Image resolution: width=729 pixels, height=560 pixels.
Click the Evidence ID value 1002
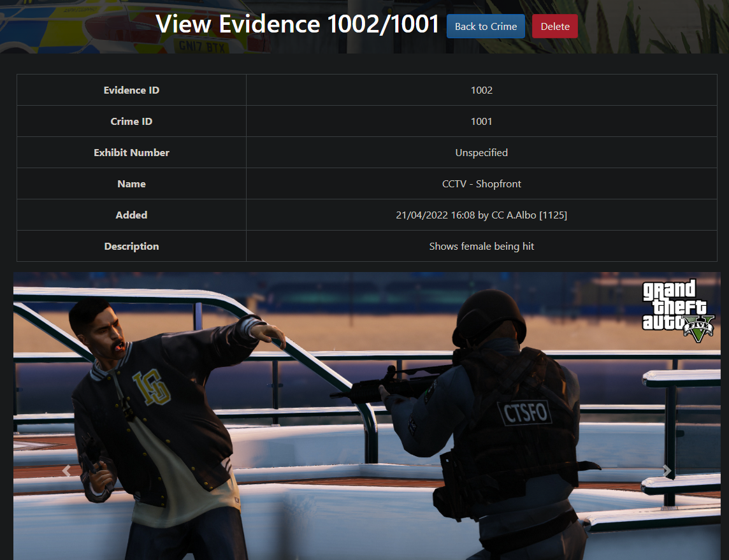(481, 90)
